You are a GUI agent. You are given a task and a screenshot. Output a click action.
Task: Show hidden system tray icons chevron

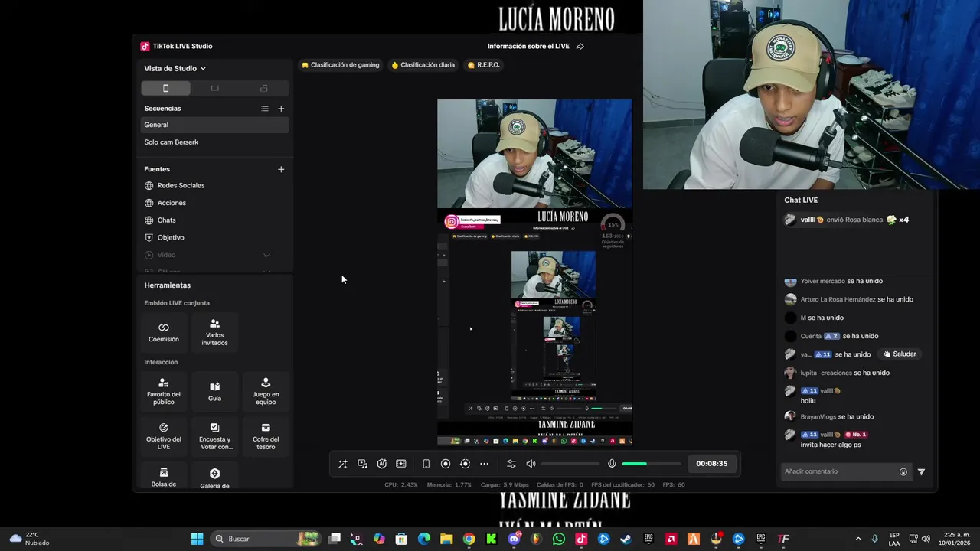click(857, 539)
